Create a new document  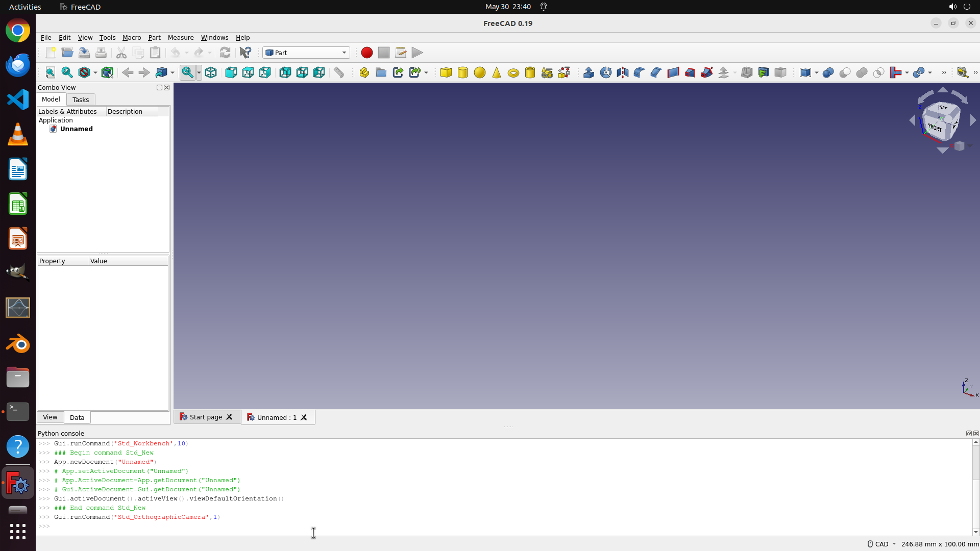click(x=51, y=53)
